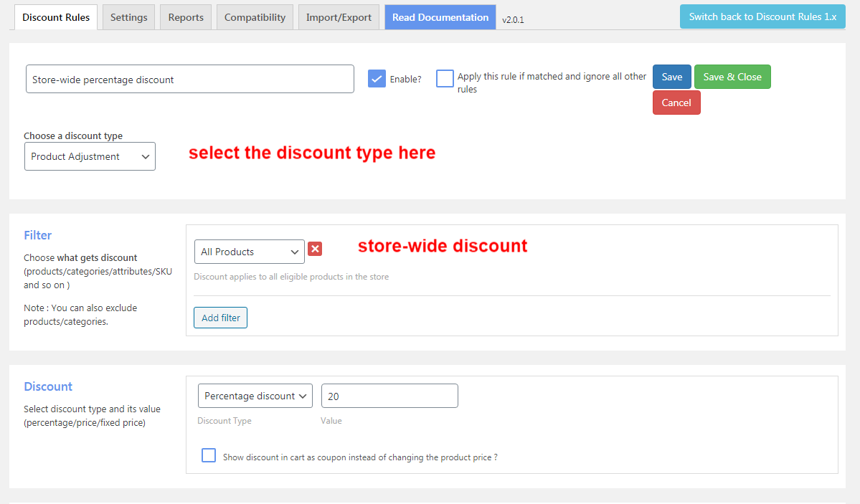Switch to the Settings tab
Image resolution: width=860 pixels, height=504 pixels.
click(128, 16)
